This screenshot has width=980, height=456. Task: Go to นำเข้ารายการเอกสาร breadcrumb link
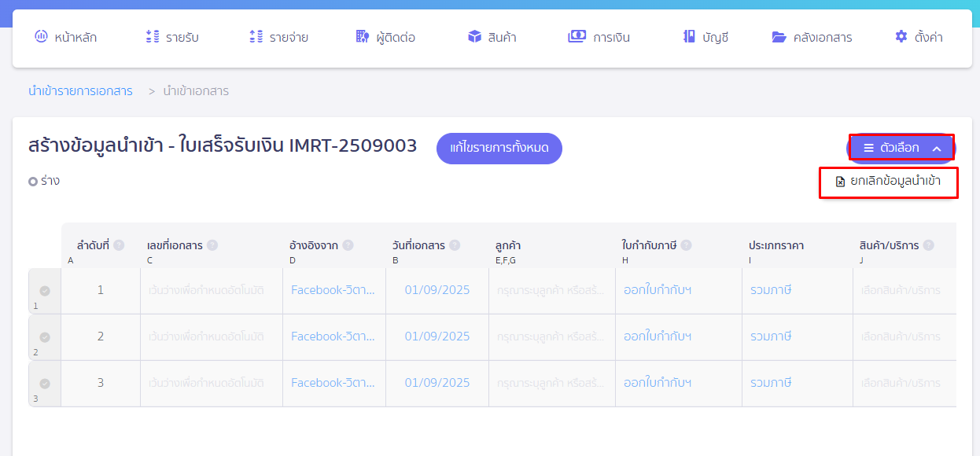(x=80, y=91)
